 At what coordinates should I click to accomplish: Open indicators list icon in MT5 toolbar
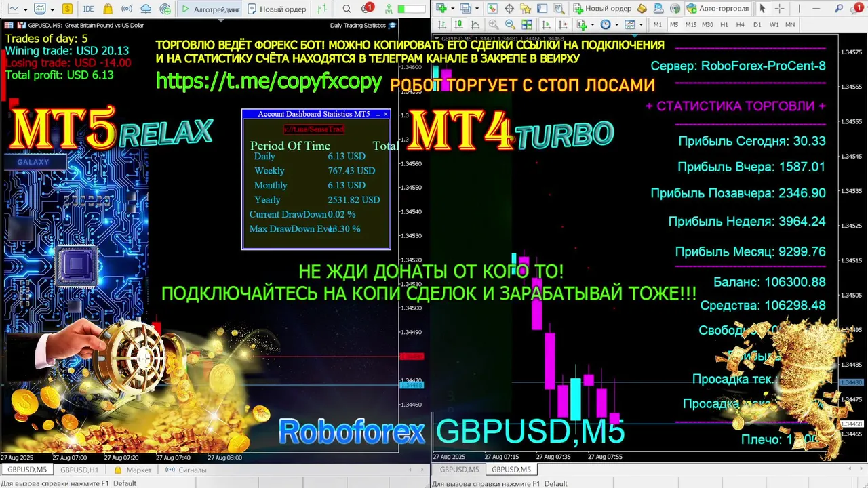click(40, 9)
